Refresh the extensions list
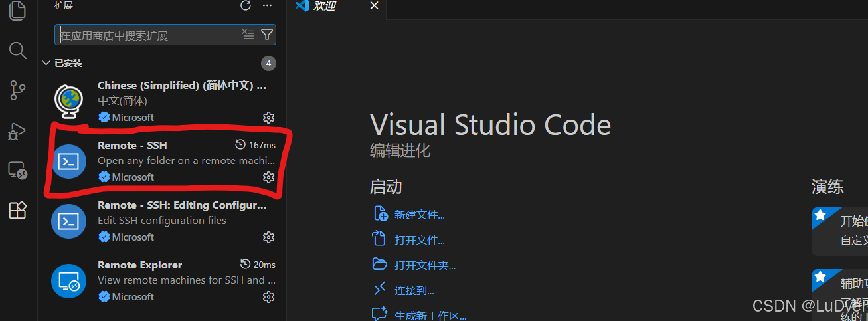 pos(246,6)
